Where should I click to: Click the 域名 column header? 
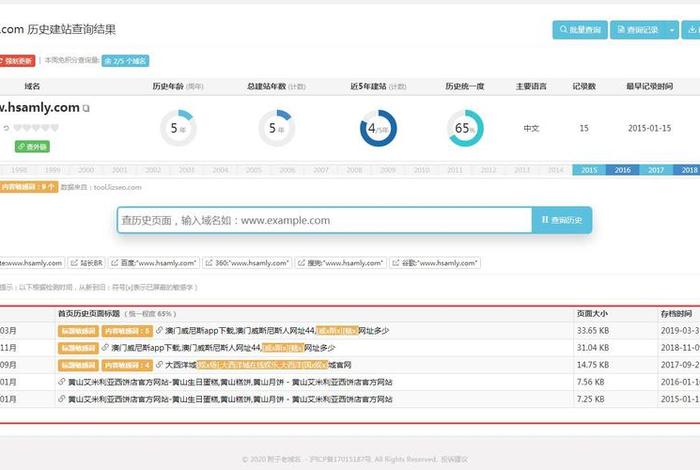(32, 86)
